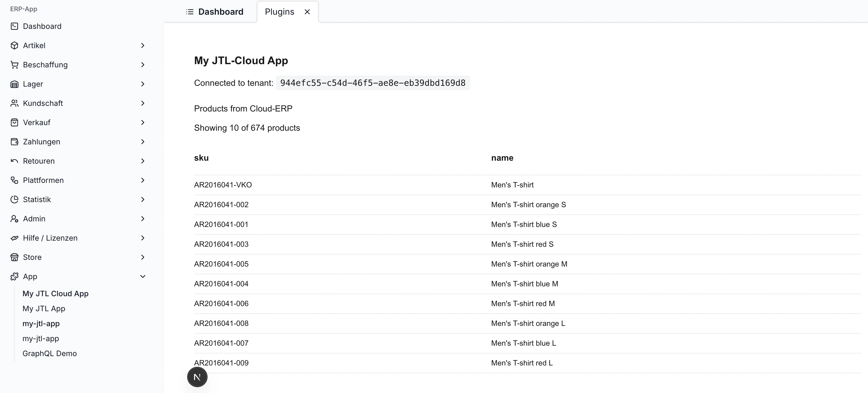The image size is (868, 393).
Task: Click the Lager warehouse icon
Action: [14, 84]
